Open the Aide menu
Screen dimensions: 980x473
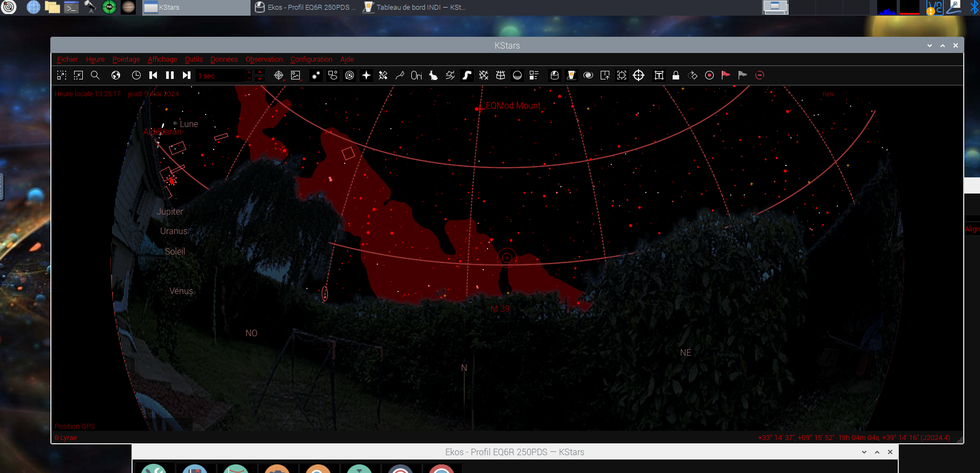[x=347, y=59]
